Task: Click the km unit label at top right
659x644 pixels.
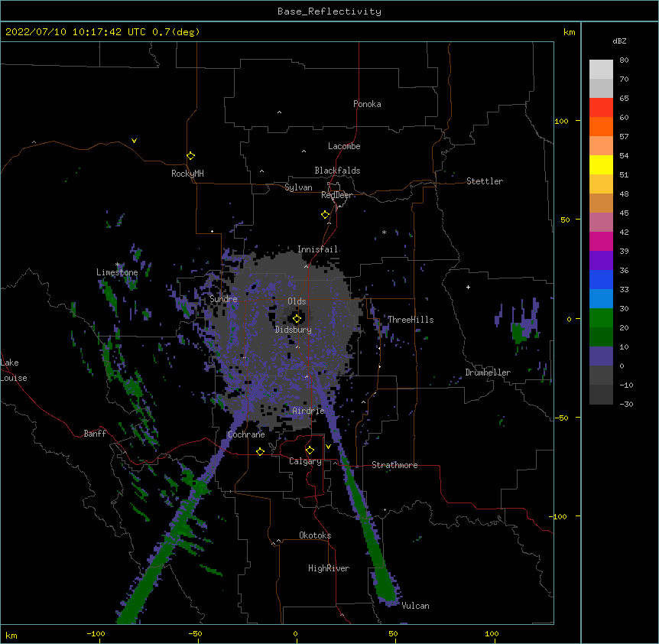Action: tap(569, 32)
